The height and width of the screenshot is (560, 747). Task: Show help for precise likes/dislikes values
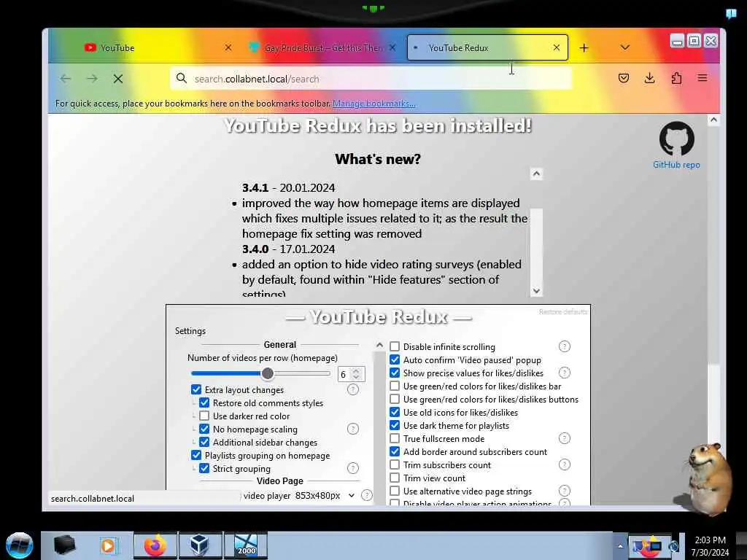[x=564, y=373]
